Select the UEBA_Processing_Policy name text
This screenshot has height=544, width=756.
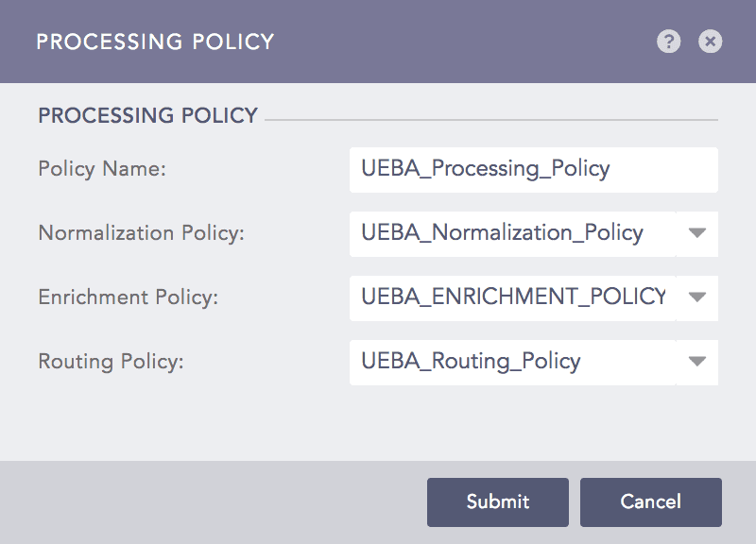click(x=484, y=170)
